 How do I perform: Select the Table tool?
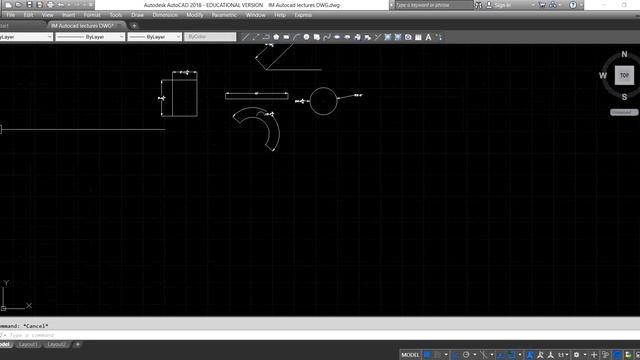pyautogui.click(x=418, y=37)
